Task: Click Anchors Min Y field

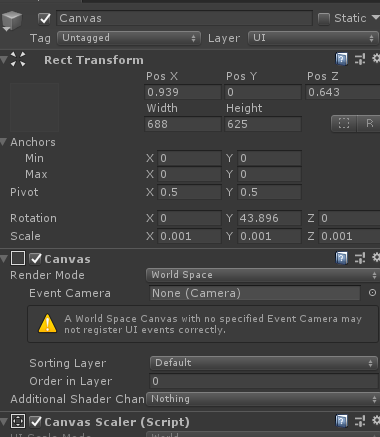Action: [269, 158]
